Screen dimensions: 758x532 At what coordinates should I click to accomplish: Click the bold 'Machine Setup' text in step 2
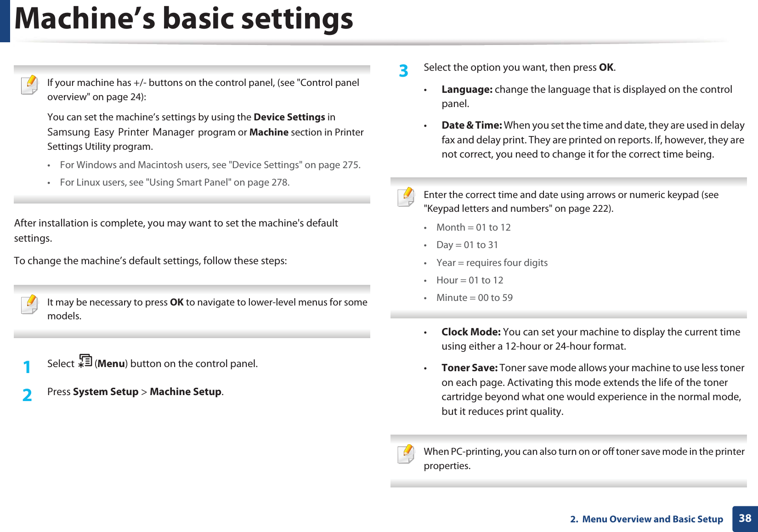[x=186, y=392]
